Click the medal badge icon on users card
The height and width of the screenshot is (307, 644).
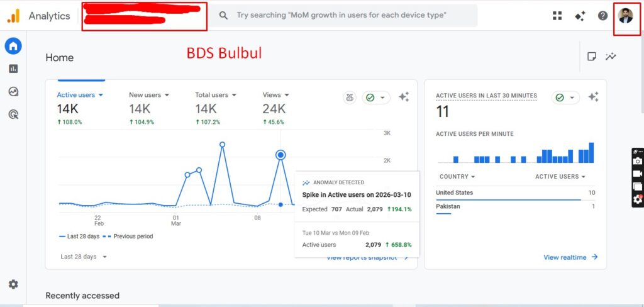(x=350, y=98)
